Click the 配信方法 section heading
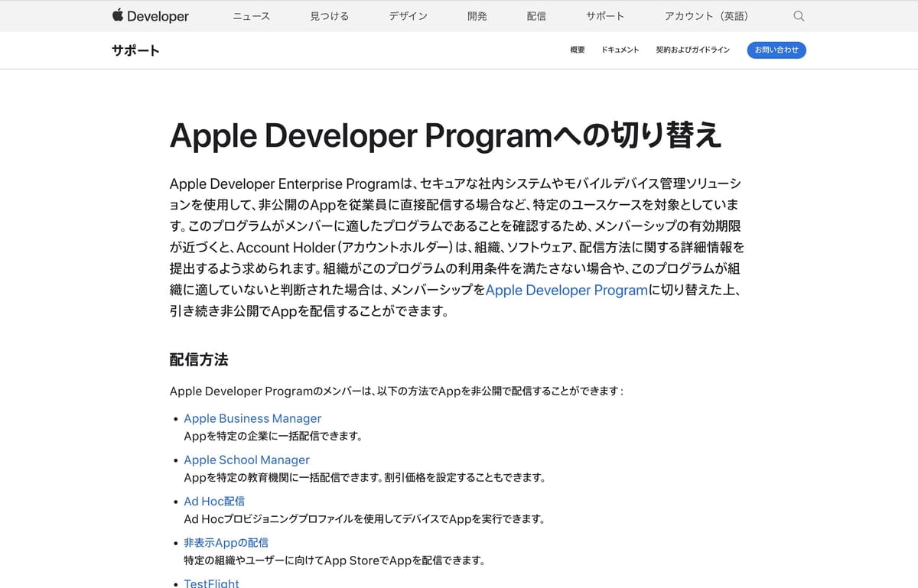 [199, 359]
